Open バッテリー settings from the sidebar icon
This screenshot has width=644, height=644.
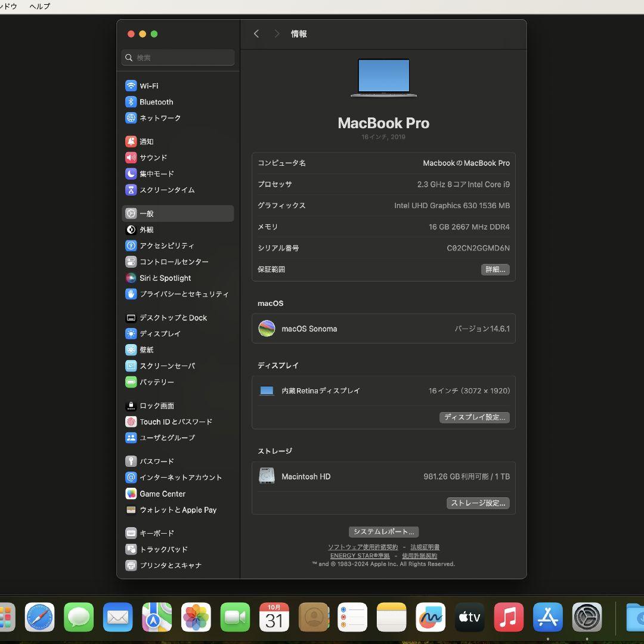(131, 382)
